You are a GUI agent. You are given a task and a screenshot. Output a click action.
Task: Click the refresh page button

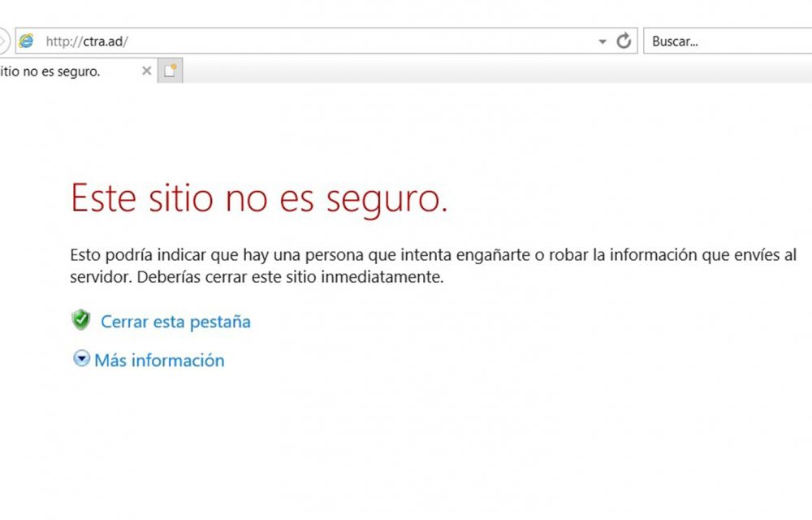(624, 41)
